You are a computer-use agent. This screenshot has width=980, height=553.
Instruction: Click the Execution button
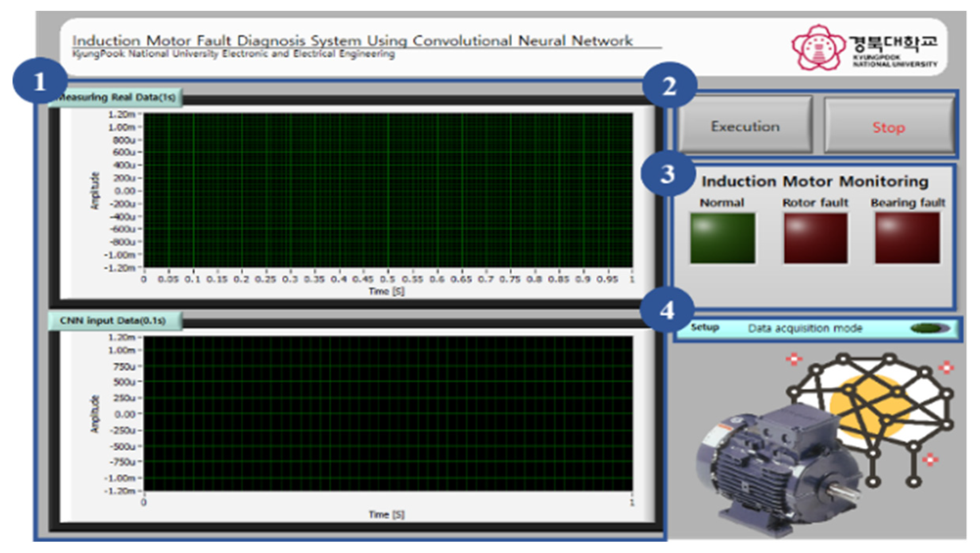click(745, 125)
